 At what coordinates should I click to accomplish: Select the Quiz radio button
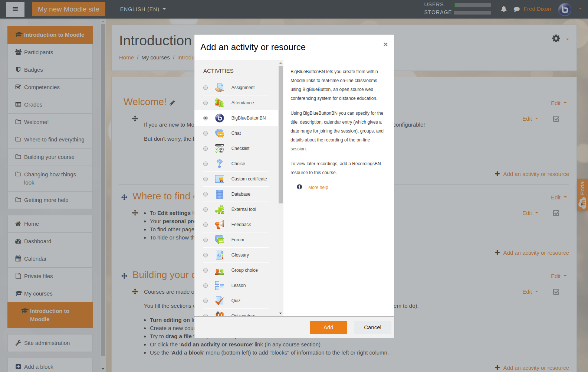(206, 301)
